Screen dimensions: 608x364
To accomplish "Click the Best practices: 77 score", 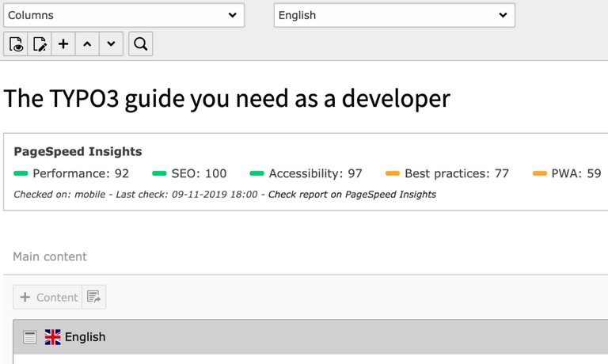I will pyautogui.click(x=455, y=173).
